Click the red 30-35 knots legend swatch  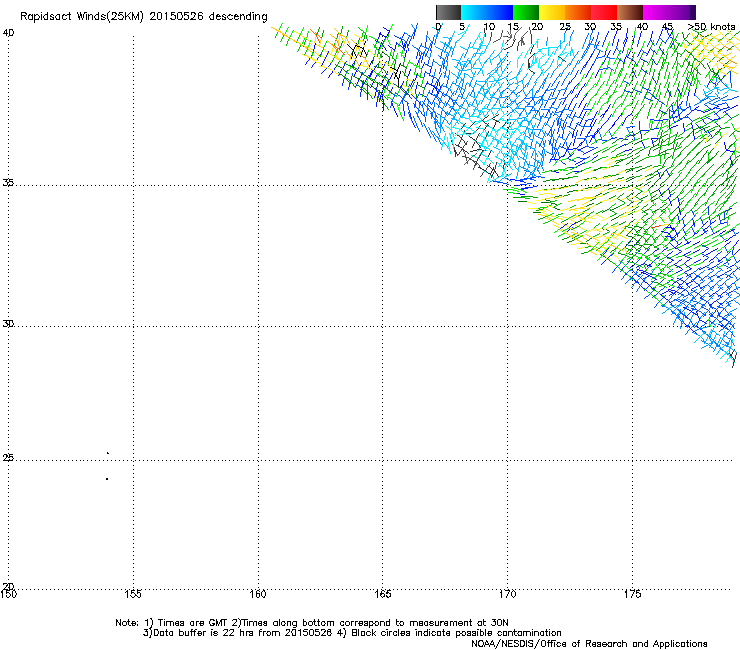tap(604, 12)
